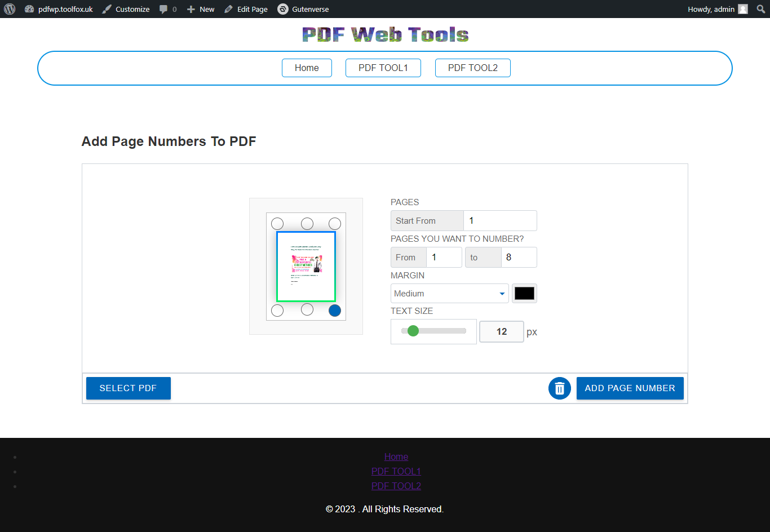Open the comments bubble icon
The height and width of the screenshot is (532, 770).
click(163, 9)
